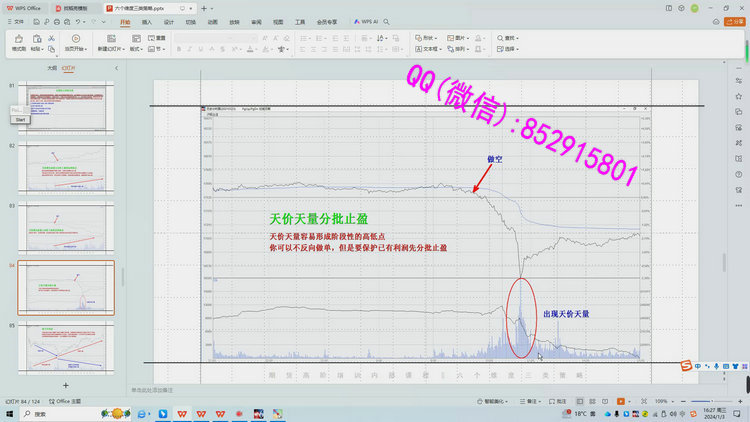Image resolution: width=750 pixels, height=422 pixels.
Task: Start slideshow with 当页开始 button
Action: (x=75, y=40)
